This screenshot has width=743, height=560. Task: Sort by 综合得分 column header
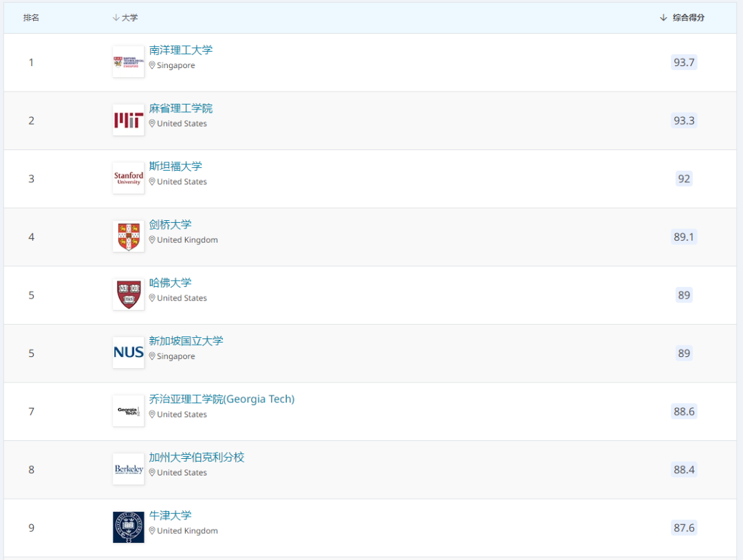pyautogui.click(x=682, y=17)
